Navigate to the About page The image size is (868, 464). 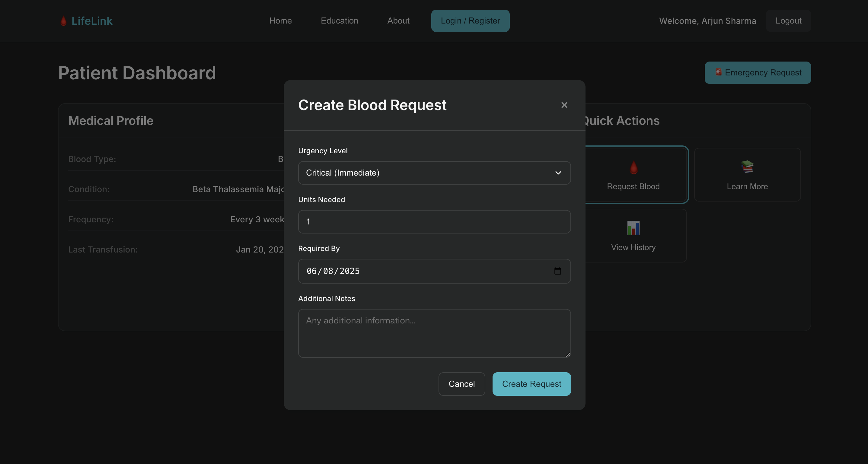click(x=398, y=21)
